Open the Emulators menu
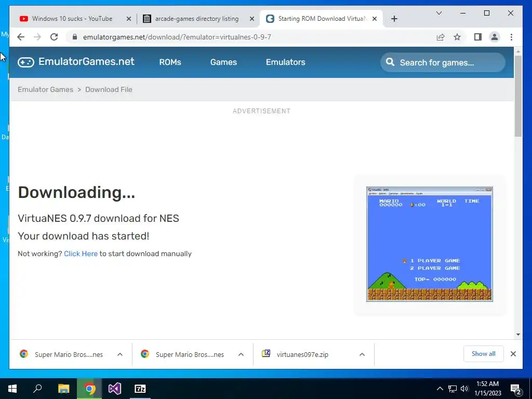This screenshot has height=399, width=532. pos(285,62)
